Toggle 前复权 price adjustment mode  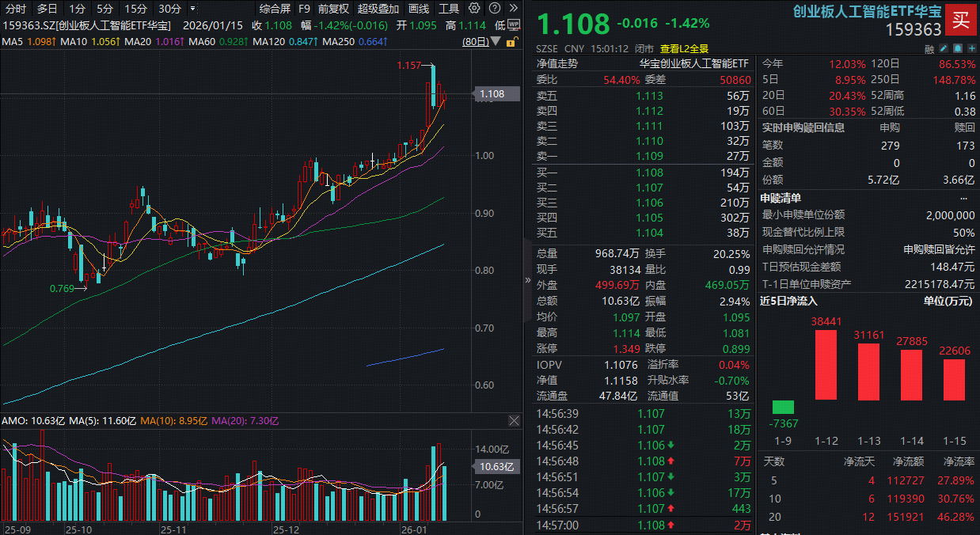[333, 9]
